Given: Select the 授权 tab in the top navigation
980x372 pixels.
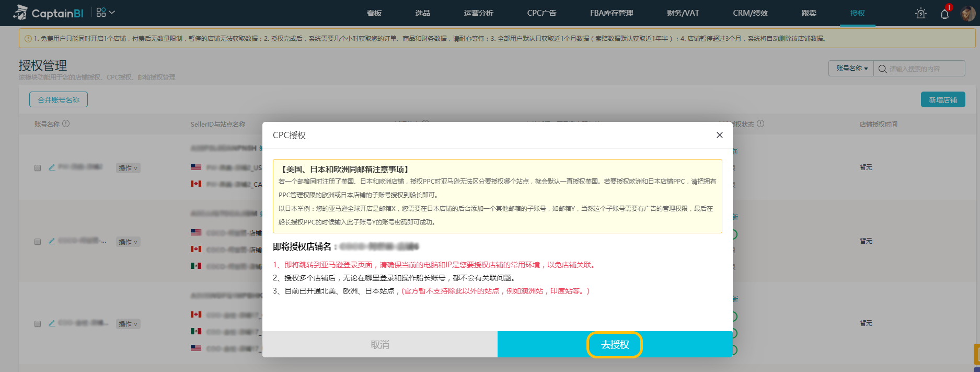Looking at the screenshot, I should coord(858,13).
